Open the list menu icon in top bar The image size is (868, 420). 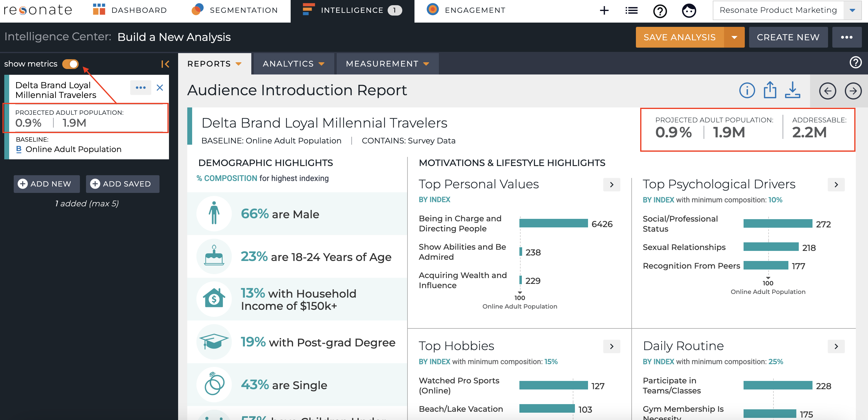pos(631,10)
